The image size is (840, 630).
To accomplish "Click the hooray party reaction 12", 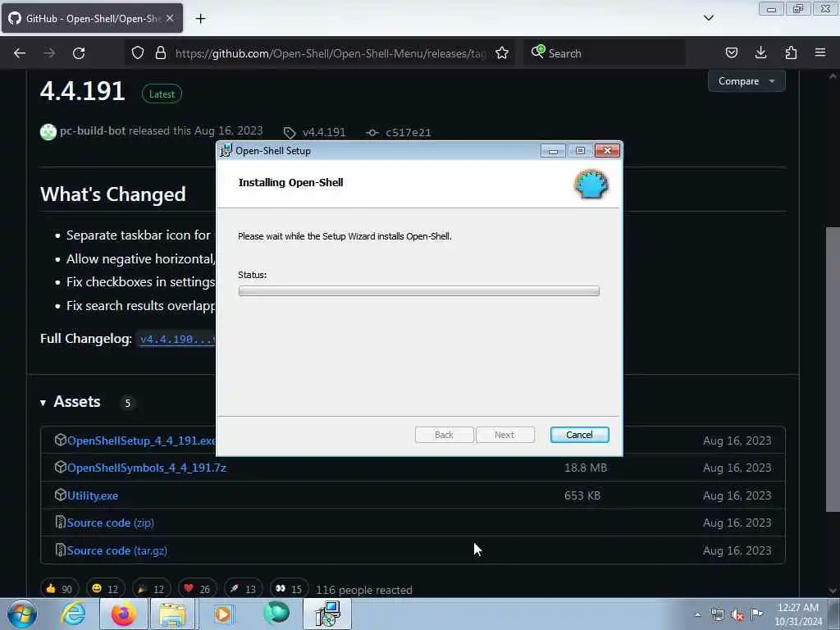I will (x=151, y=589).
